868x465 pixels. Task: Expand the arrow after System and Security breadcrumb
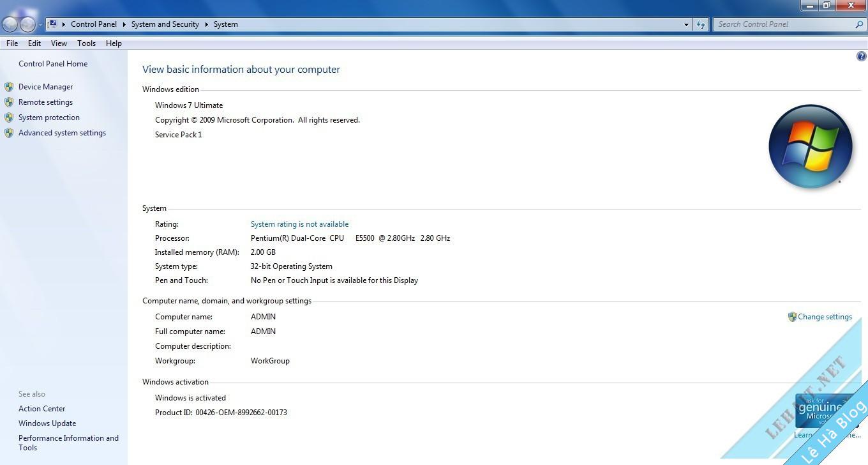click(207, 24)
